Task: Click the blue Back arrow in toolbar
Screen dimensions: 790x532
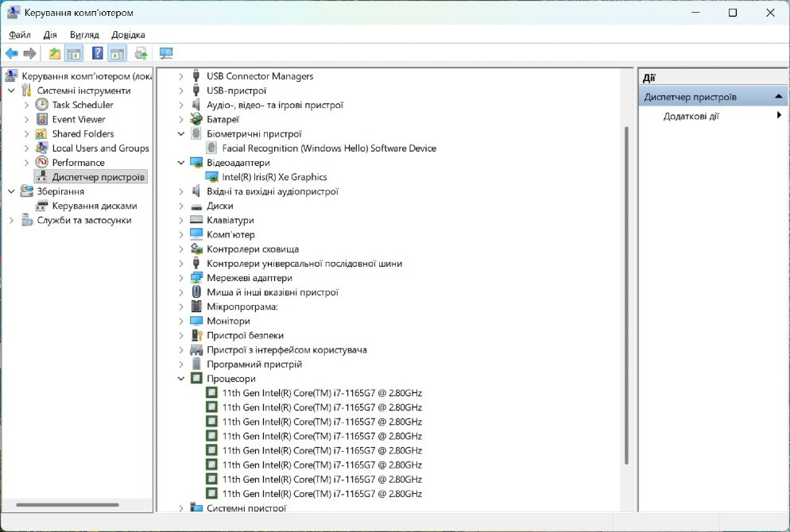Action: click(11, 54)
